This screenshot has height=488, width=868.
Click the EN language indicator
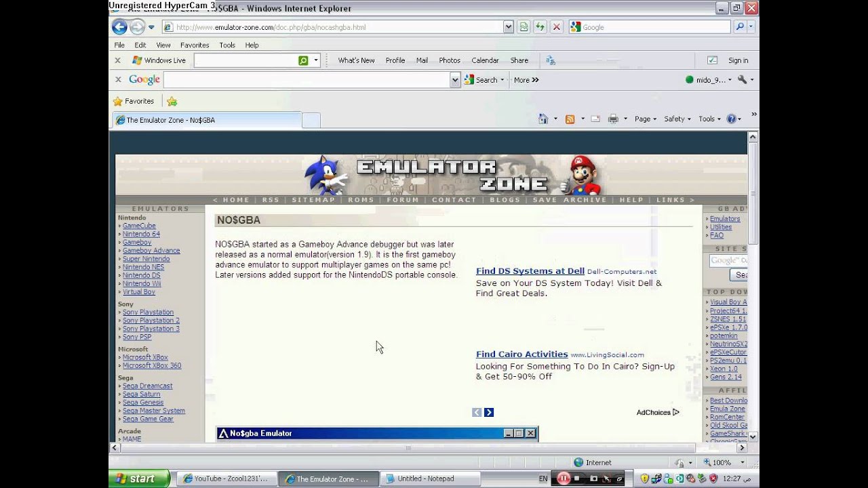543,479
